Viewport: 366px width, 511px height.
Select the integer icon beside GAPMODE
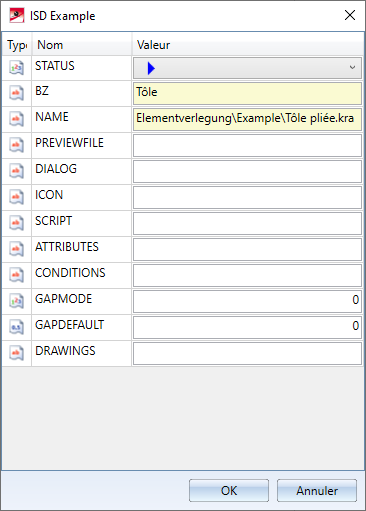16,301
